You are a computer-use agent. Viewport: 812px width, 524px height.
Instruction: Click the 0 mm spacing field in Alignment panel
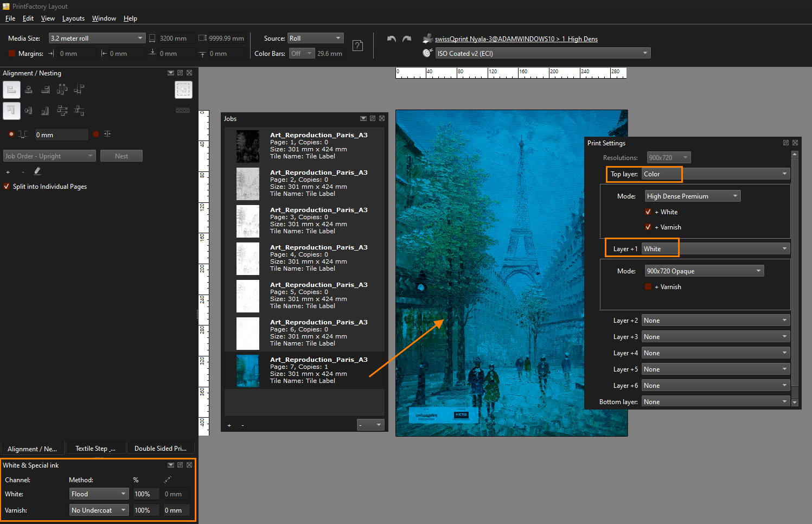[x=61, y=135]
